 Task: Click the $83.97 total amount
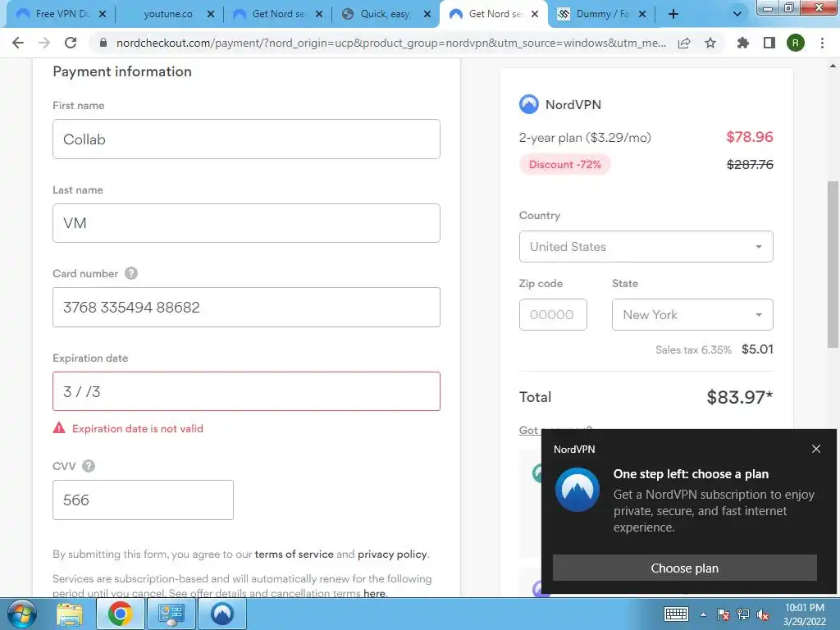tap(739, 397)
